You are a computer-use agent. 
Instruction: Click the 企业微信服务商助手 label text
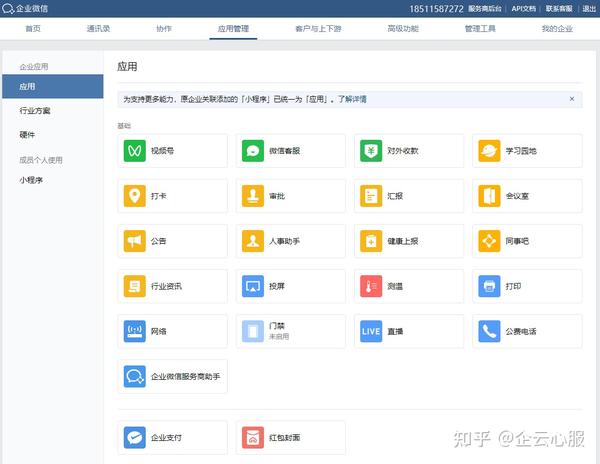coord(185,376)
